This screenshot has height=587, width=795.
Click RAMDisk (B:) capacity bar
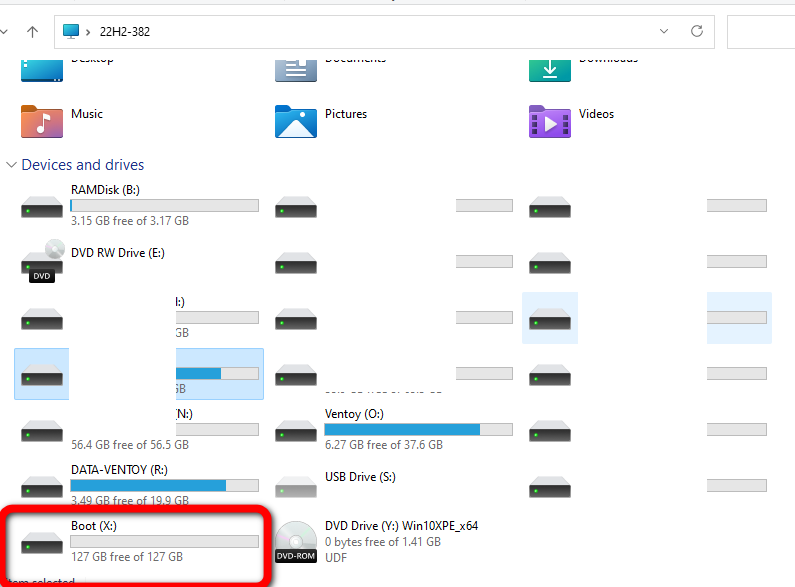pos(165,205)
